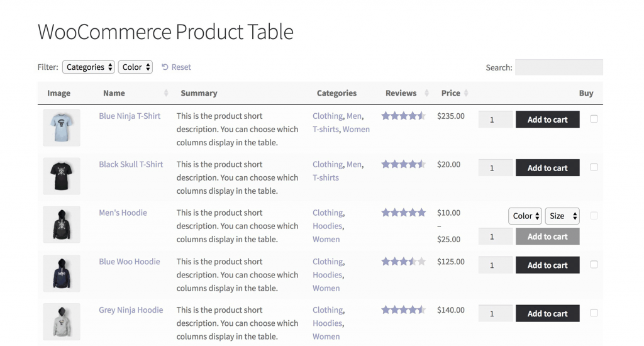Sort table by Name column arrows

point(166,93)
